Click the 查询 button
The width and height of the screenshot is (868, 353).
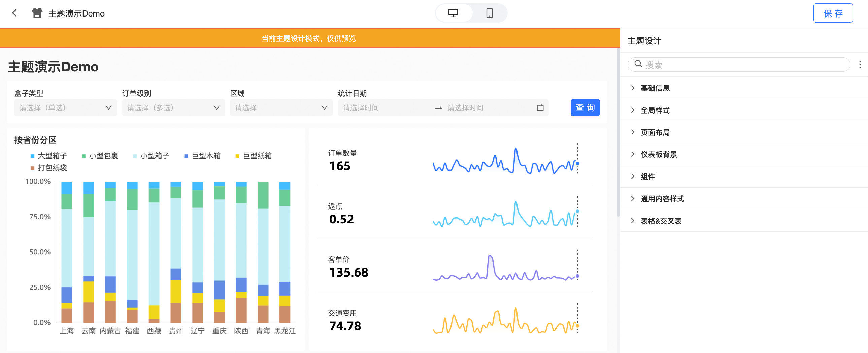click(x=585, y=108)
